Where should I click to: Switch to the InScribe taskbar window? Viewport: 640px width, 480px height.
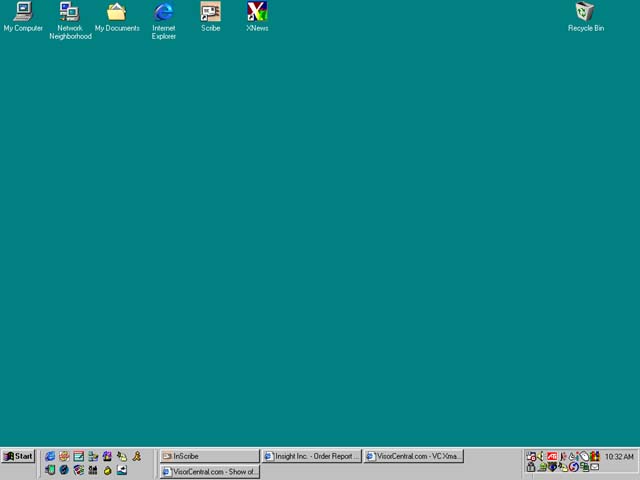tap(210, 456)
